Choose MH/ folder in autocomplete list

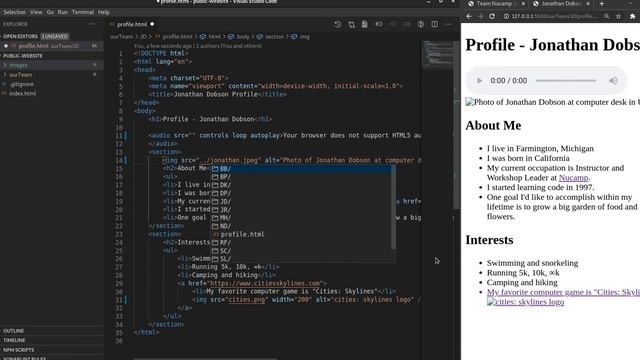point(301,218)
